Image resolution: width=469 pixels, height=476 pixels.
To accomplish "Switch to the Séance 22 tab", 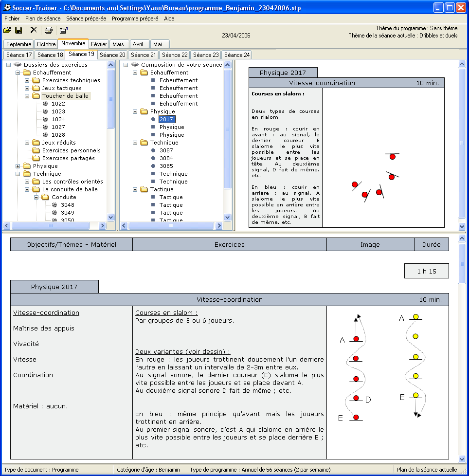I will 175,55.
